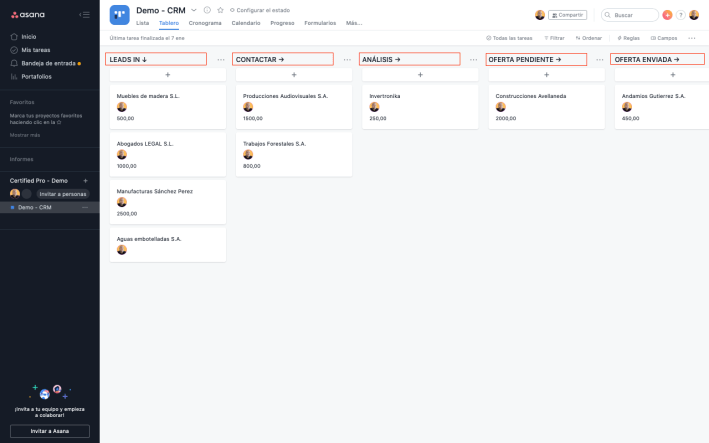Open the Más... tabs dropdown
709x443 pixels.
(x=353, y=22)
